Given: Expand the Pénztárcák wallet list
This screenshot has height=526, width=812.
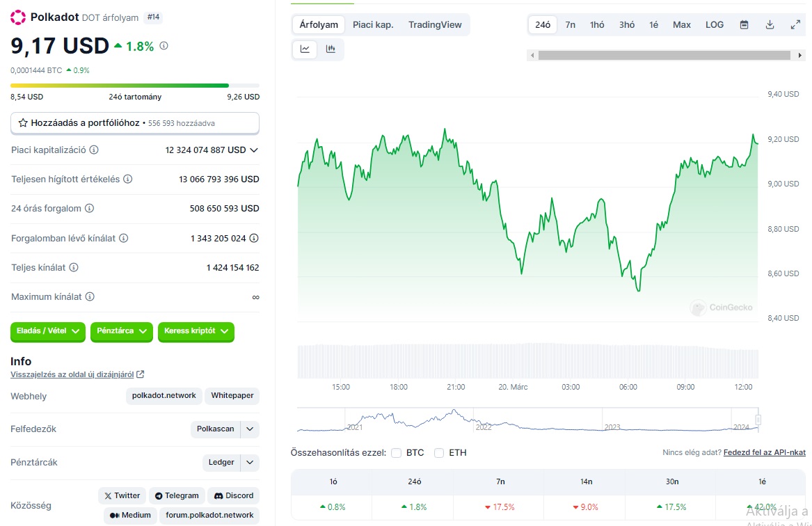Looking at the screenshot, I should pyautogui.click(x=250, y=462).
